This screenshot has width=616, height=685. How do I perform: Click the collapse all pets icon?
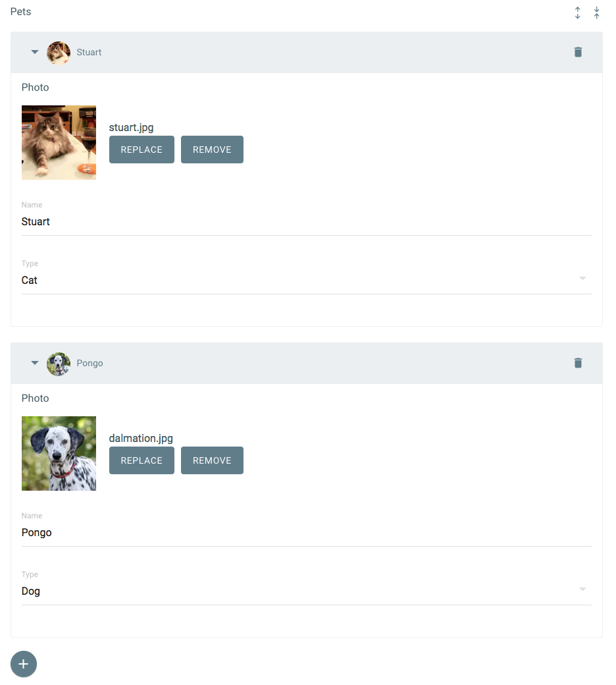coord(596,13)
